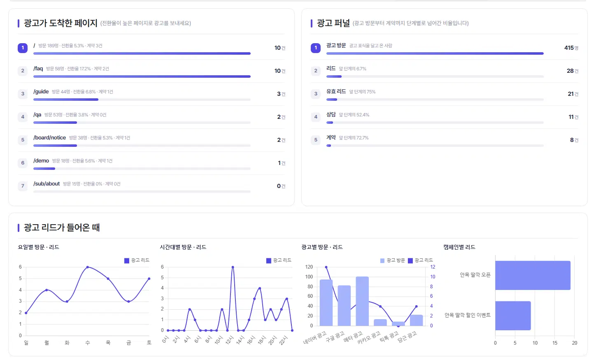Screen dimensions: 596x364
Task: Click funnel step badge 5 beside 계약
Action: tap(316, 140)
